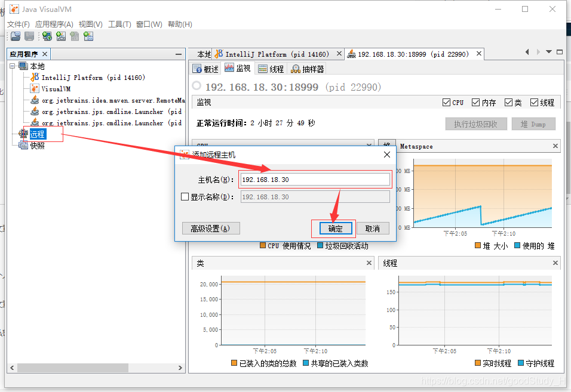
Task: Enable the 显示名称 checkbox
Action: pyautogui.click(x=185, y=197)
